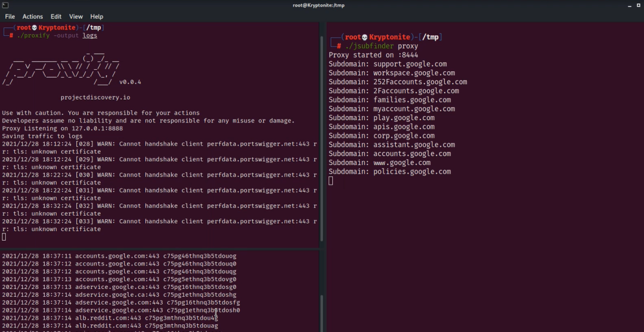Open the View menu
The height and width of the screenshot is (332, 644).
pyautogui.click(x=76, y=17)
